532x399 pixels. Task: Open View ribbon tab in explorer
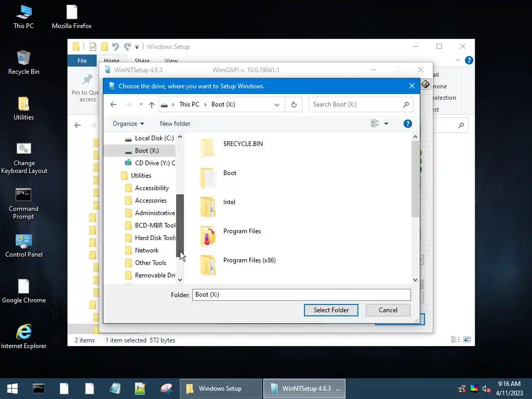pyautogui.click(x=171, y=61)
